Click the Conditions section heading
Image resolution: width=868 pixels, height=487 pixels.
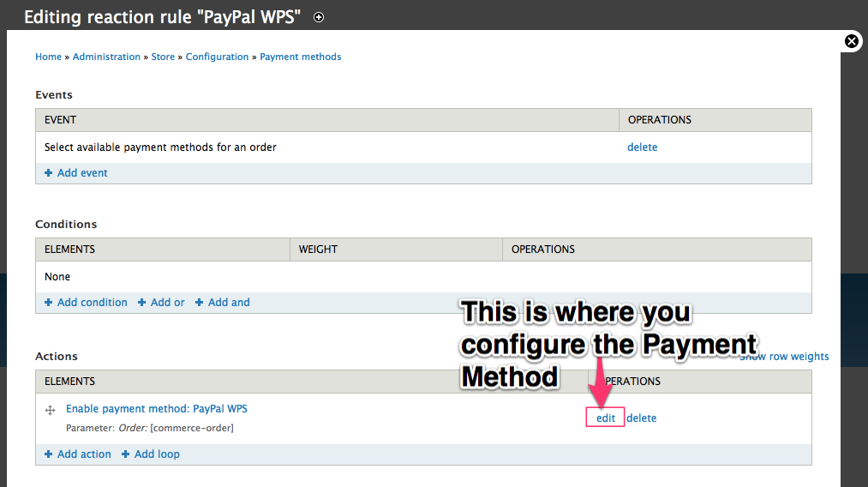66,225
